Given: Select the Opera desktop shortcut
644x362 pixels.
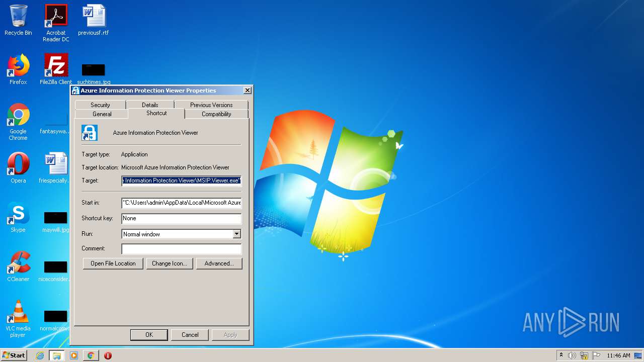Looking at the screenshot, I should tap(18, 168).
